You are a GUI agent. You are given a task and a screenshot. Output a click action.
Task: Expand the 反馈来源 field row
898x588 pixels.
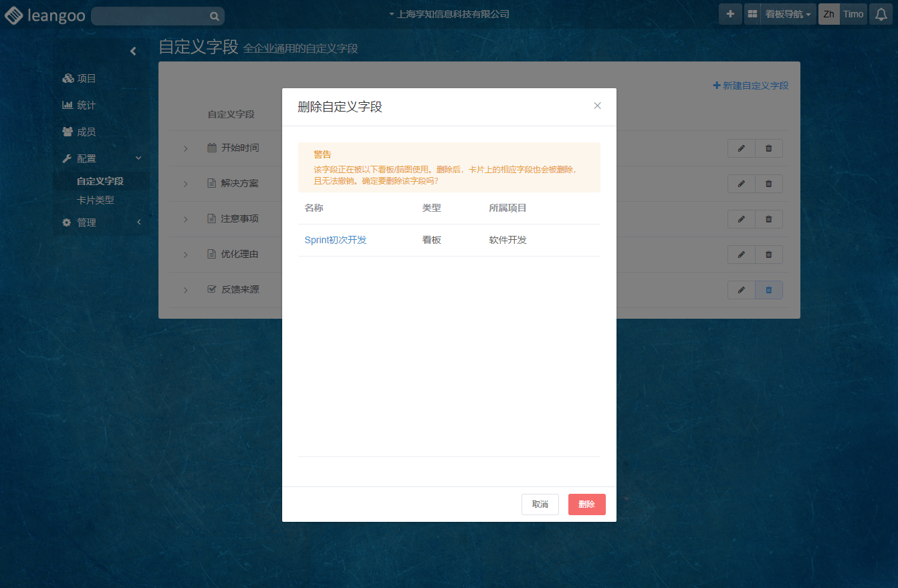coord(185,290)
